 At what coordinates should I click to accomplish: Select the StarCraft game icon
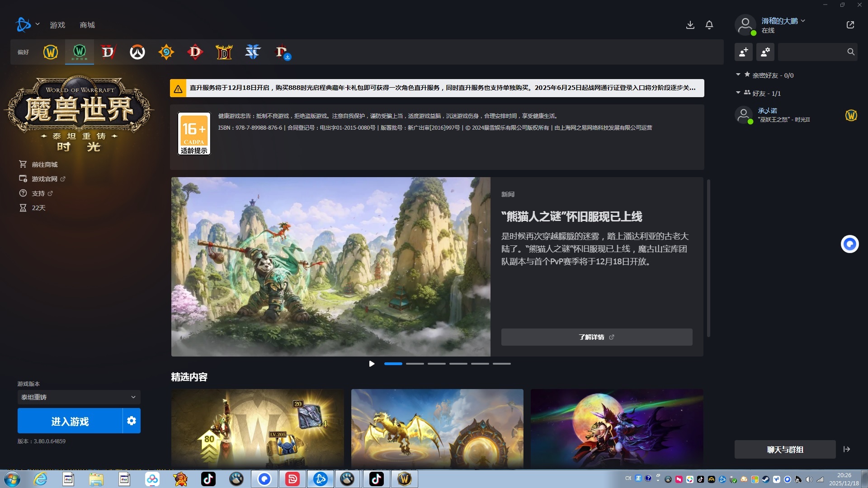click(x=253, y=52)
